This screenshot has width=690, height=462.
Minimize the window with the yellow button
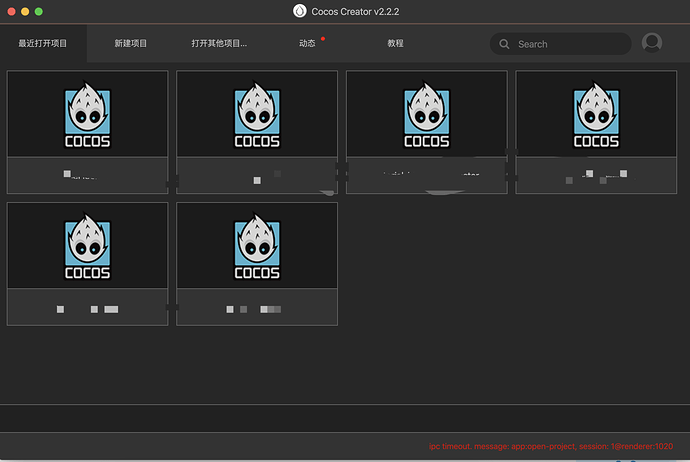[x=25, y=11]
